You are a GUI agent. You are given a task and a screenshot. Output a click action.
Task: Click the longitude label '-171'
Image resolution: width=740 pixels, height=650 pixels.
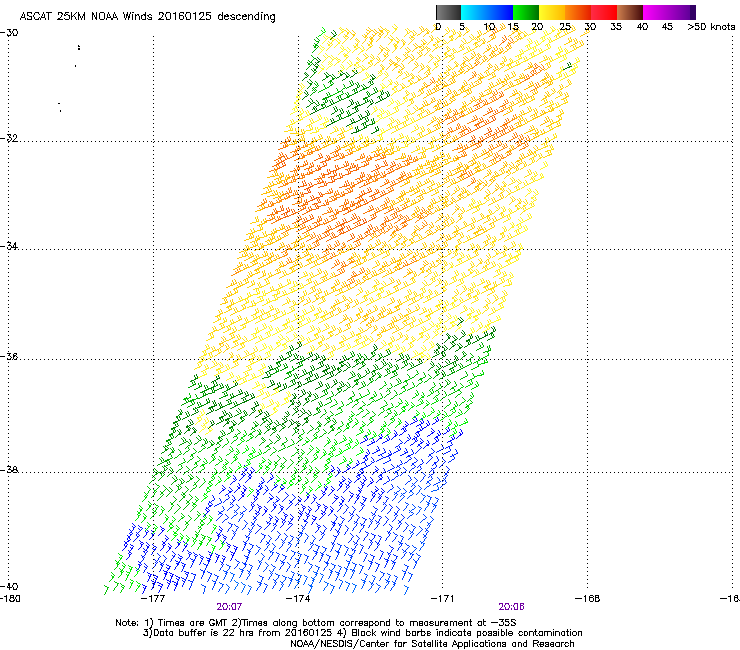click(443, 599)
